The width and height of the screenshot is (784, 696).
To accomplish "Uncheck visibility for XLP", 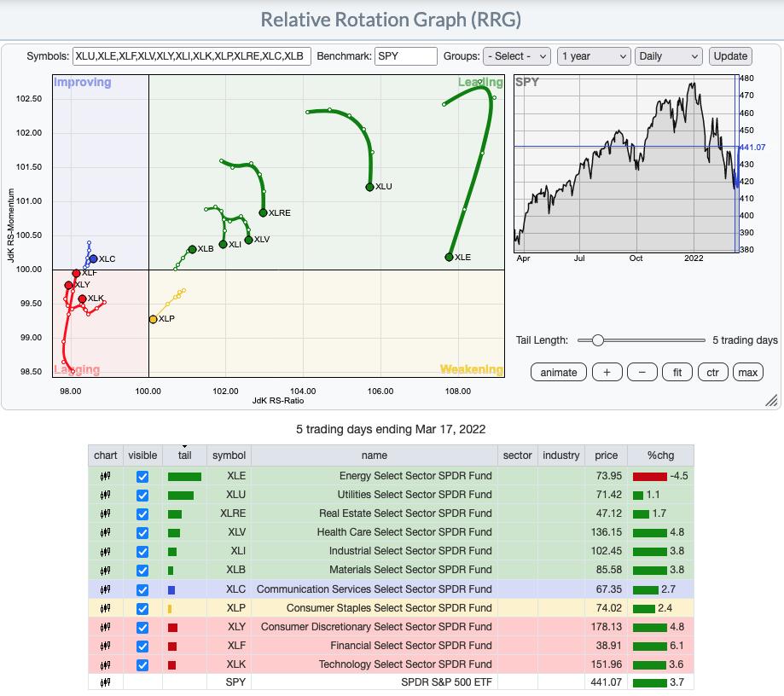I will tap(142, 608).
